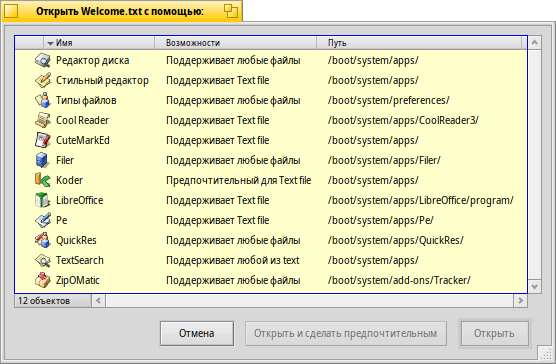Image resolution: width=556 pixels, height=364 pixels.
Task: Click the Возможности column header
Action: (x=235, y=43)
